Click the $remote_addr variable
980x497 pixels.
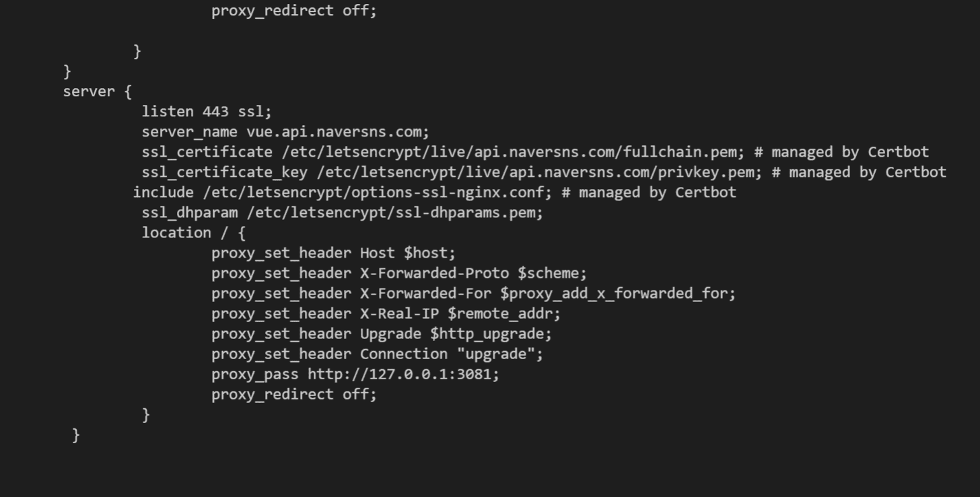click(x=503, y=313)
